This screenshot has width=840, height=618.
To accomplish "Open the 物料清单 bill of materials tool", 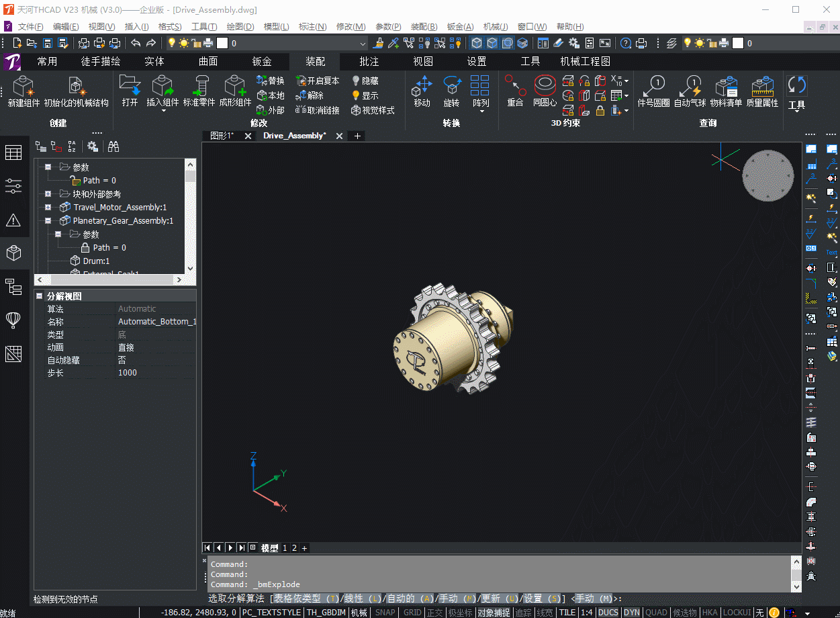I will (x=726, y=91).
